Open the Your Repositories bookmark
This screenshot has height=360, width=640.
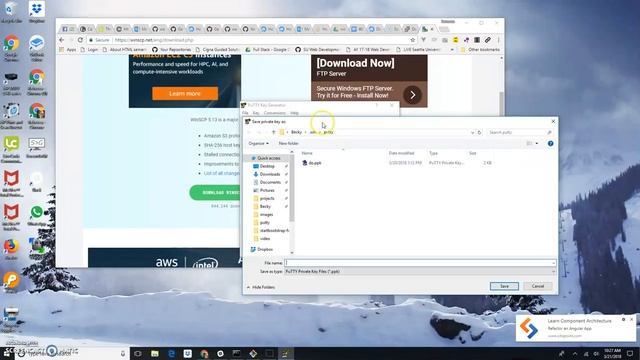172,49
